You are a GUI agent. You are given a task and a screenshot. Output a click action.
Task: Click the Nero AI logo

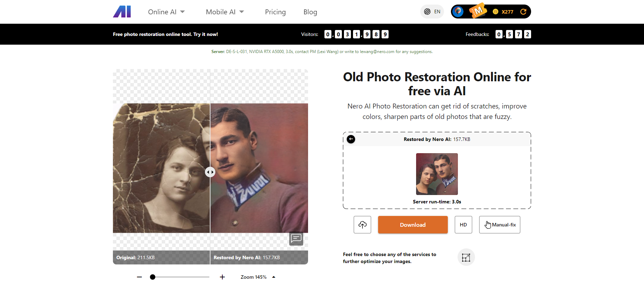tap(122, 12)
